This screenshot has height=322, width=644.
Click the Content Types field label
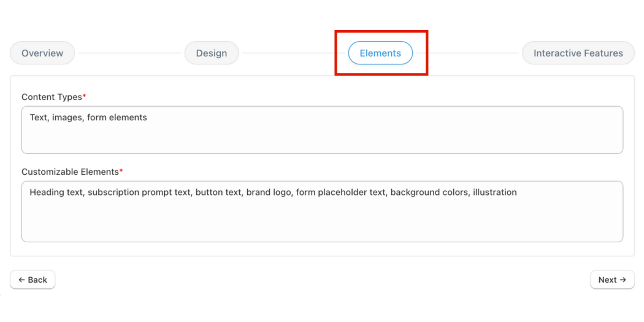click(x=52, y=97)
